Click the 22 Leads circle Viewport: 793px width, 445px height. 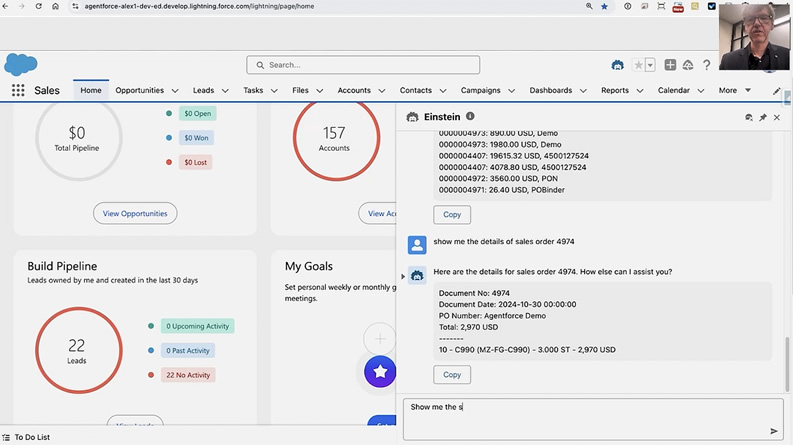pyautogui.click(x=79, y=350)
